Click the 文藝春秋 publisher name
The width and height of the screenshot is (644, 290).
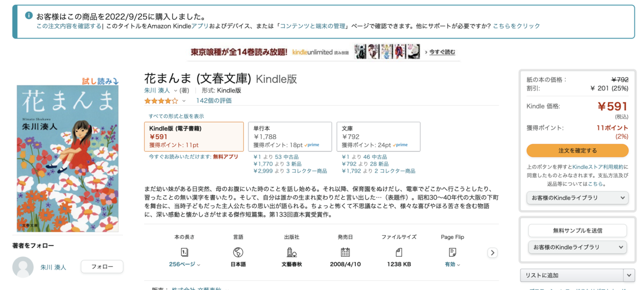(292, 264)
